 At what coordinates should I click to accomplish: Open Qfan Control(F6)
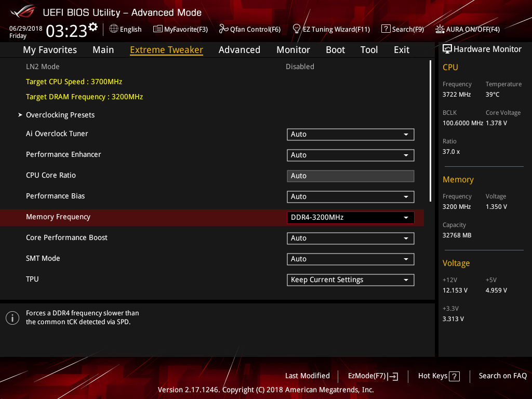click(x=250, y=29)
